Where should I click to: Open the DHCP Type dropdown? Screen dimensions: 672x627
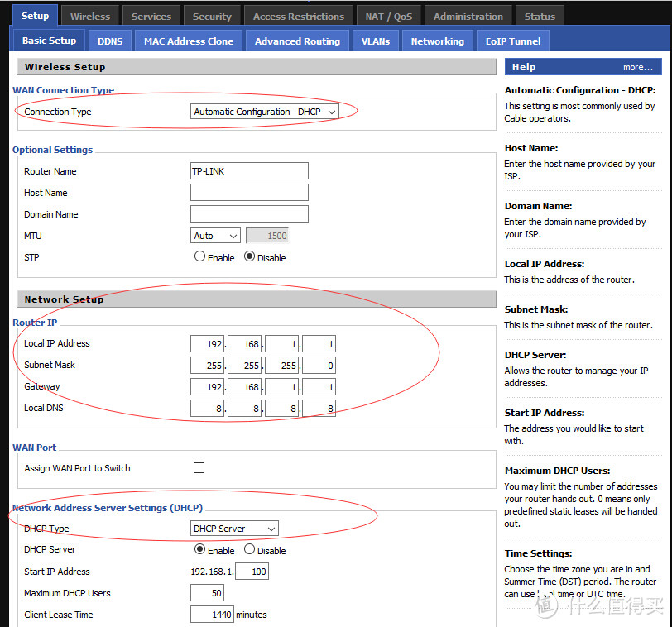[x=234, y=529]
